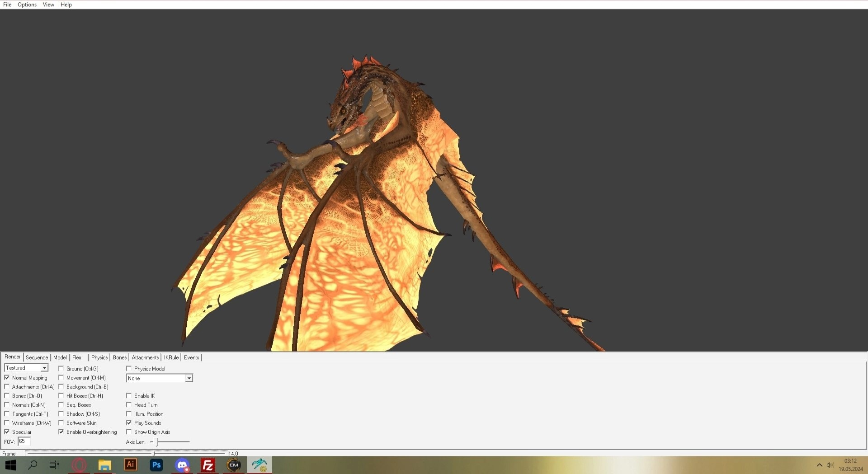
Task: Switch to the Model tab
Action: pos(60,357)
